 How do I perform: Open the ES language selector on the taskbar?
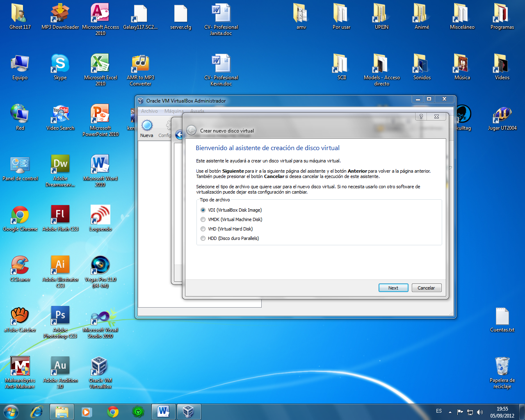(x=438, y=411)
